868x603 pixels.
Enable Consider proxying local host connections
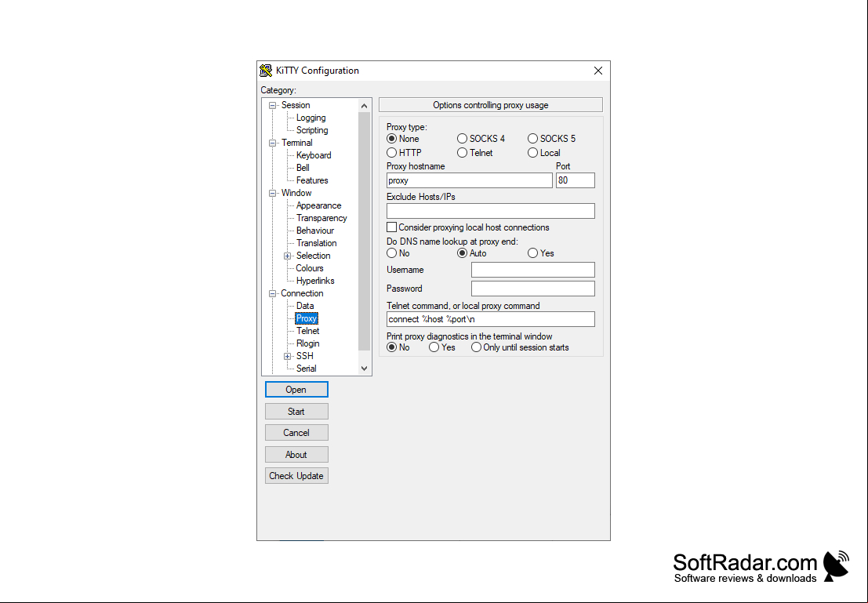point(391,227)
